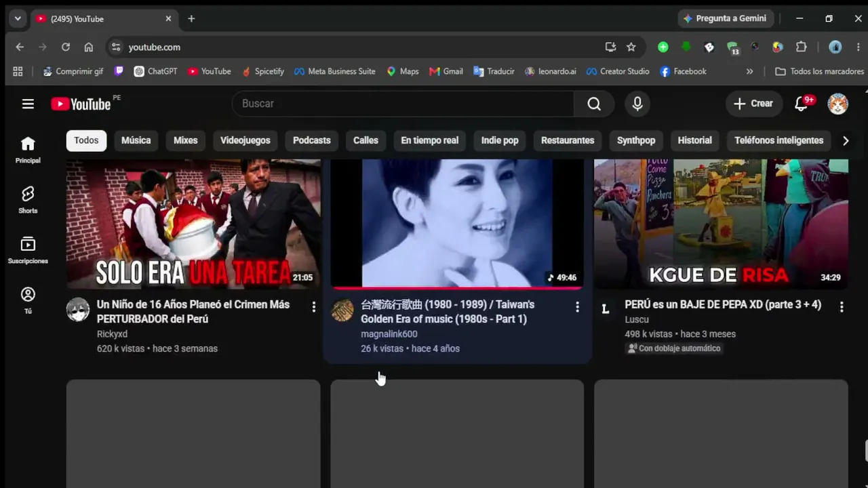Go to Principal in the sidebar
This screenshot has width=868, height=488.
(x=28, y=150)
